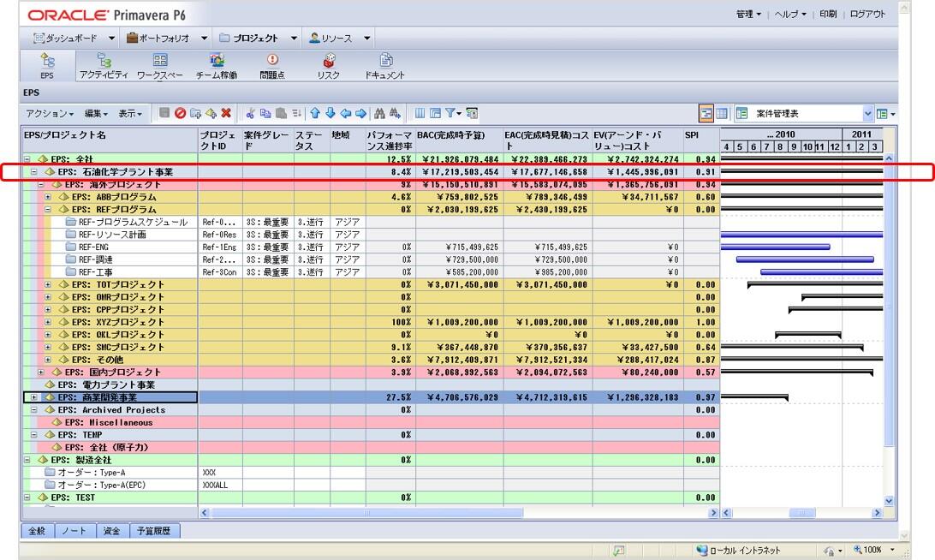Open the リソース menu

(x=339, y=39)
